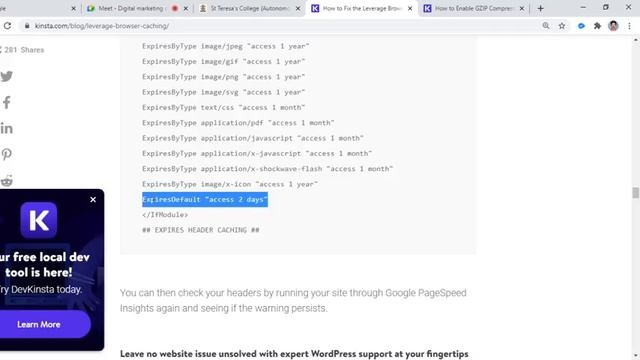Close the Meet - Digital marketing tab
This screenshot has width=640, height=360.
tap(186, 8)
